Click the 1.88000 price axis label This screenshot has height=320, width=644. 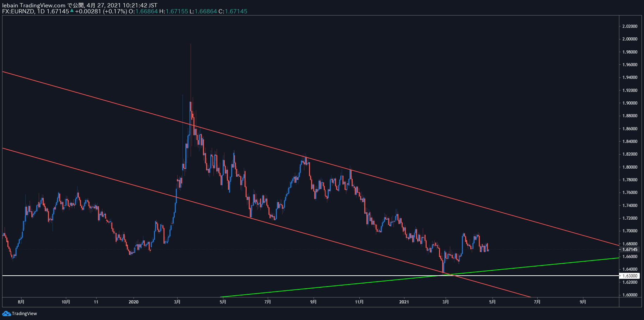[x=630, y=116]
